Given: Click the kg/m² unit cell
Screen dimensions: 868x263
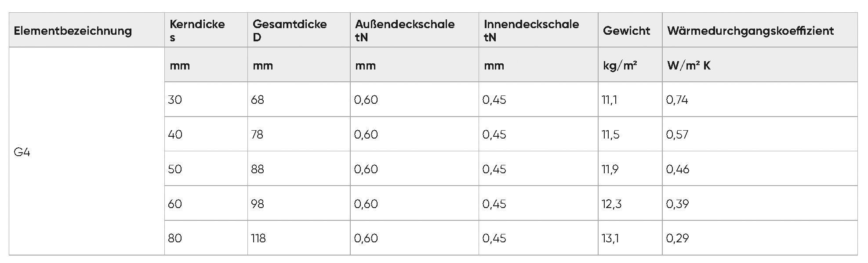Looking at the screenshot, I should pyautogui.click(x=620, y=66).
